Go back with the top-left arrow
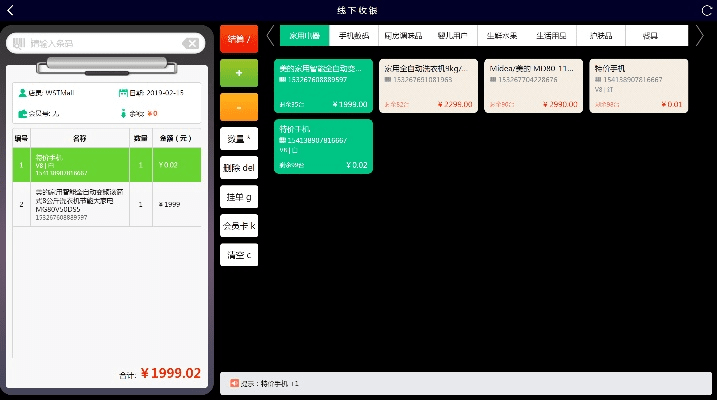This screenshot has width=717, height=400. (11, 10)
